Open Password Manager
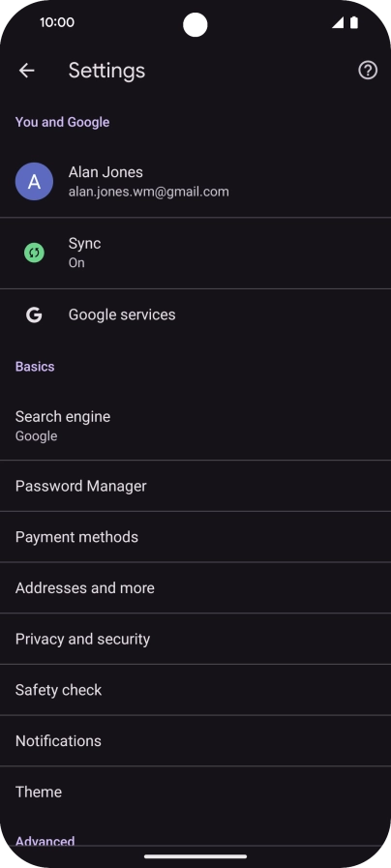The height and width of the screenshot is (868, 391). click(x=195, y=486)
